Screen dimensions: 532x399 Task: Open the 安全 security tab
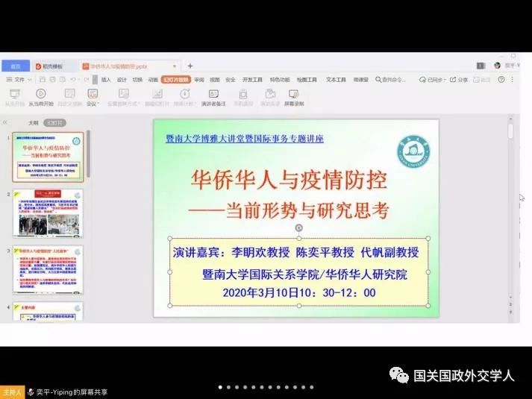point(231,80)
